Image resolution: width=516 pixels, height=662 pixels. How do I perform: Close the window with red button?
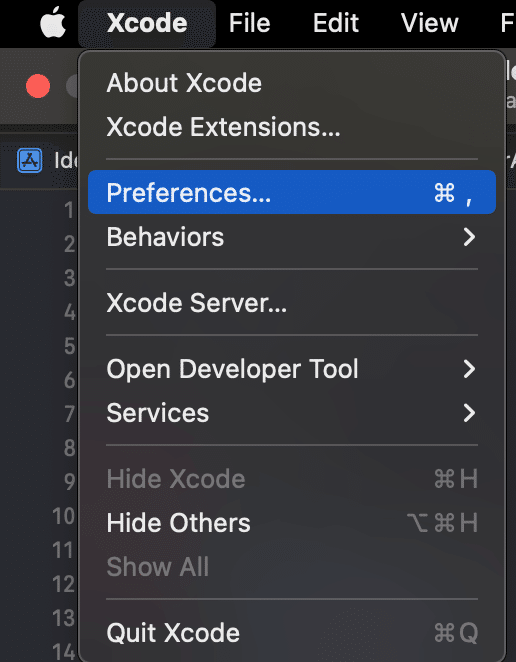click(38, 86)
